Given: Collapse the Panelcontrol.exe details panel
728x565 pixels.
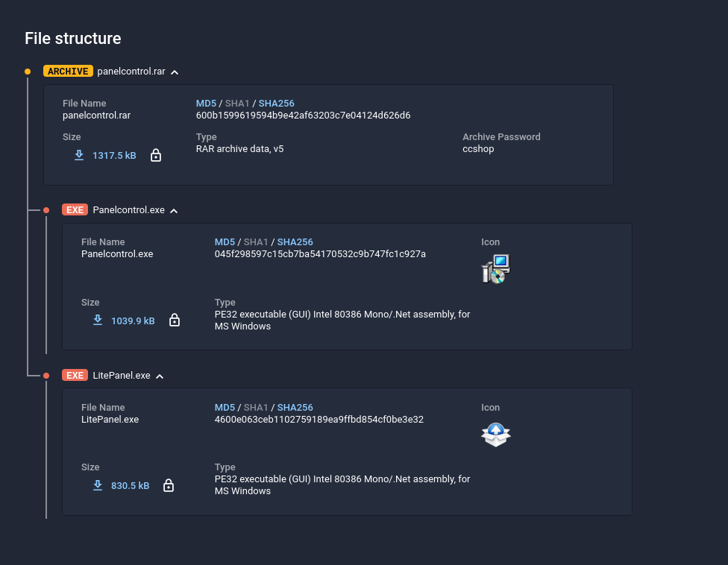Looking at the screenshot, I should pyautogui.click(x=173, y=210).
